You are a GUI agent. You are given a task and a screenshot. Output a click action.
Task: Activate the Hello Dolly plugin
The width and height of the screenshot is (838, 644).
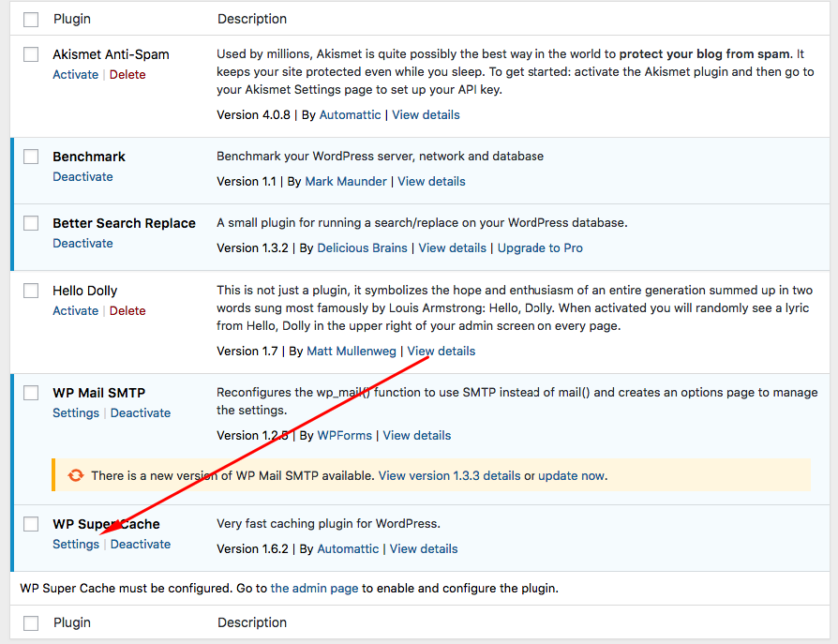[75, 310]
